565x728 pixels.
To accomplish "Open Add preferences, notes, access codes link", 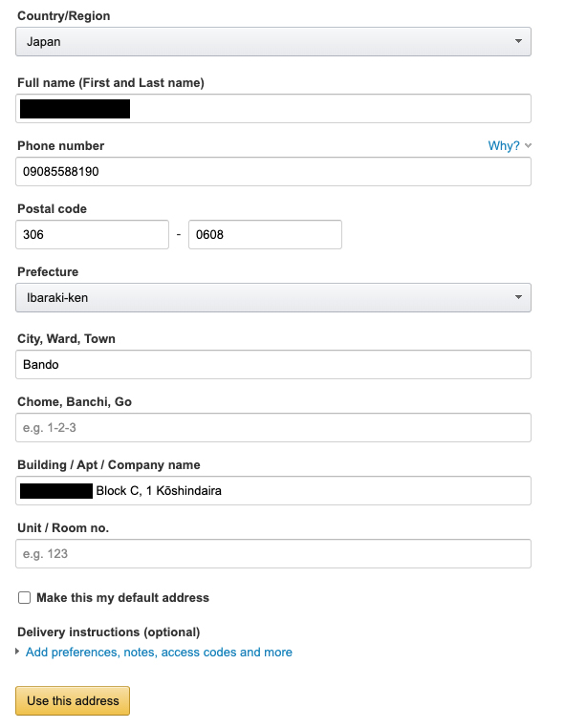I will click(159, 653).
